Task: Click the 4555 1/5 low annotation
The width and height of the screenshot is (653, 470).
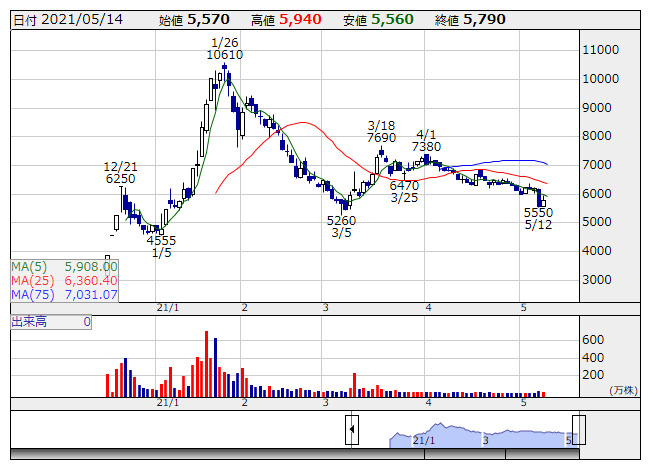Action: pyautogui.click(x=161, y=247)
